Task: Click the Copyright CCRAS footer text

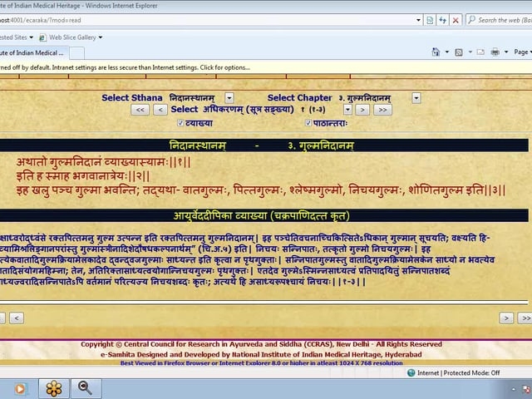Action: click(261, 344)
